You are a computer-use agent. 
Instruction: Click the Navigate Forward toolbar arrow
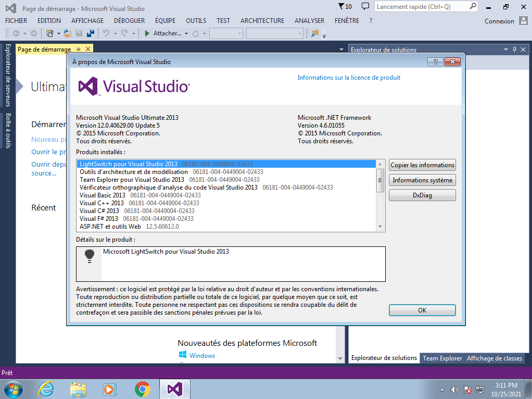click(34, 33)
